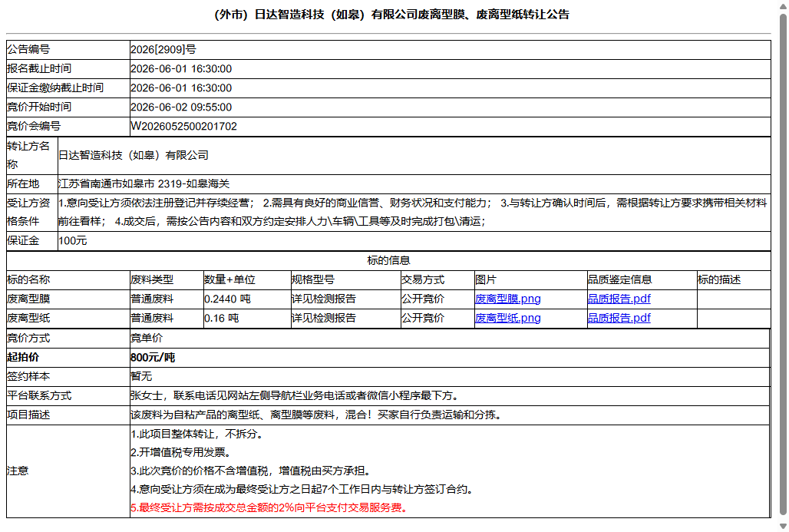
Task: Click the scrollbar down arrow
Action: (783, 526)
